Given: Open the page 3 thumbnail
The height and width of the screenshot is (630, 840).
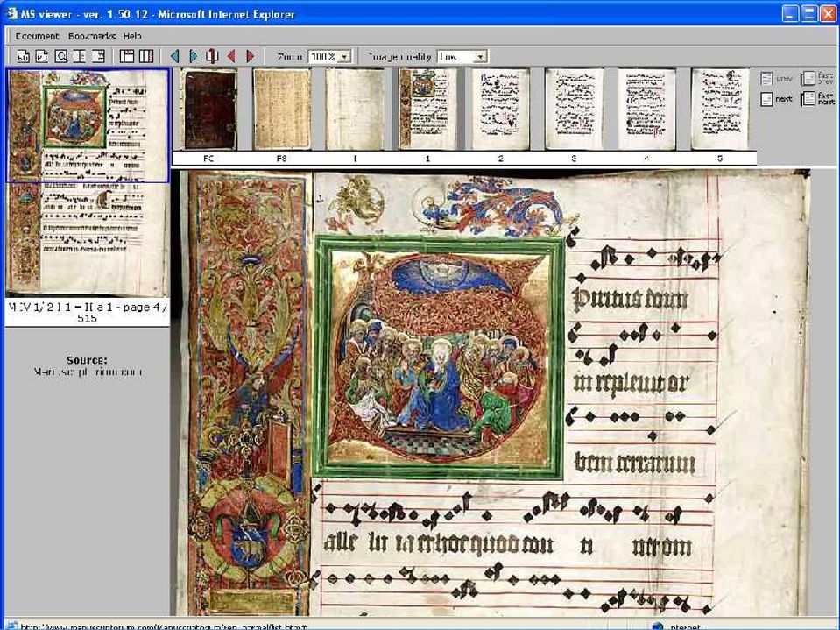Looking at the screenshot, I should [x=574, y=110].
